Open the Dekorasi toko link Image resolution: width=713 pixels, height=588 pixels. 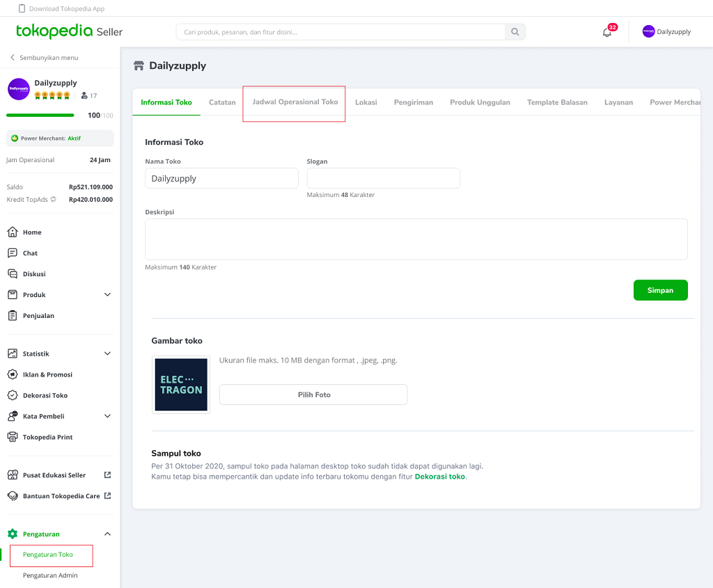point(440,477)
